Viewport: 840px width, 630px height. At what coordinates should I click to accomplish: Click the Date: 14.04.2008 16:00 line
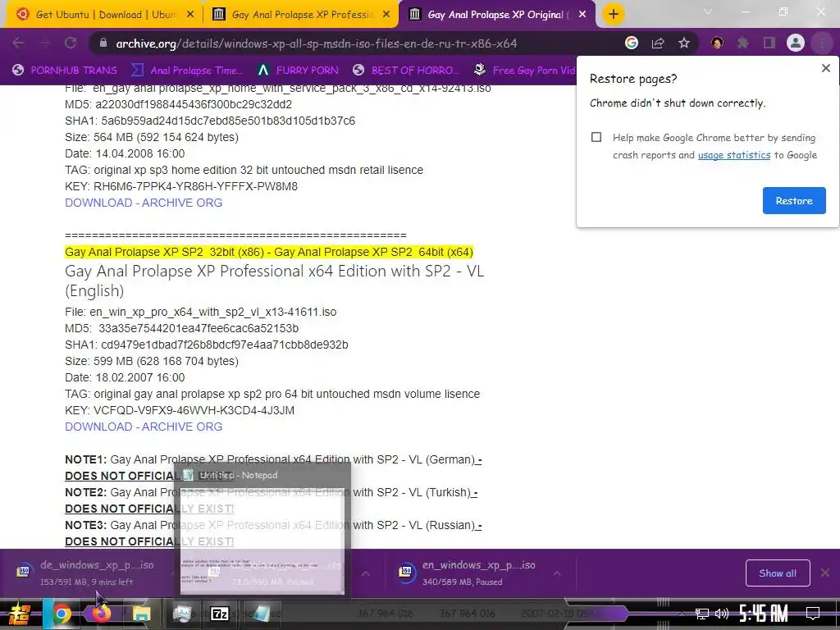pyautogui.click(x=125, y=153)
